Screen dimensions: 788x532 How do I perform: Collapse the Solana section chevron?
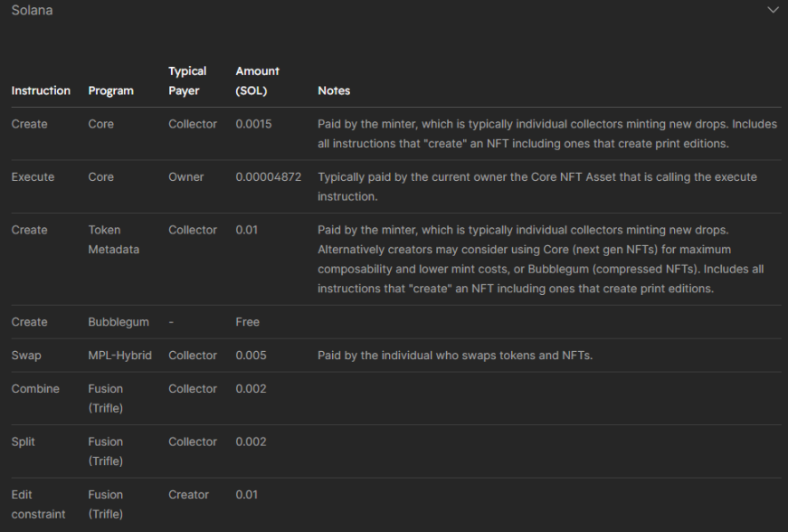point(772,10)
